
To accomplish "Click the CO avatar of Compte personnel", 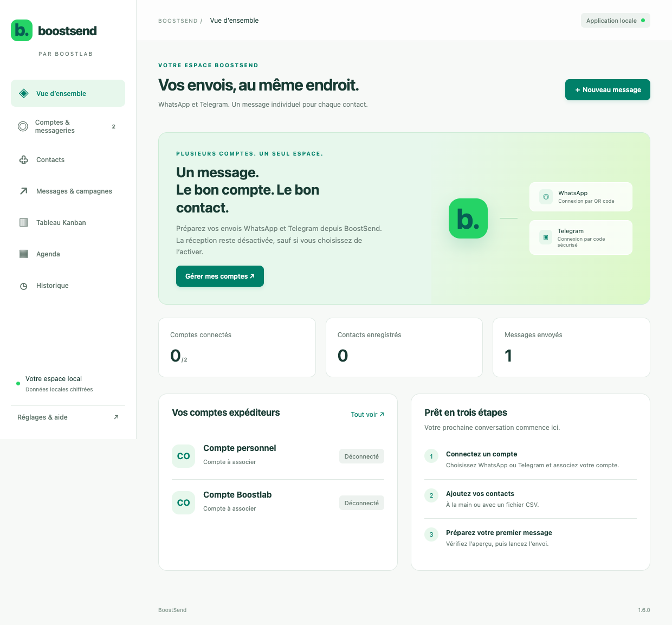I will 183,456.
